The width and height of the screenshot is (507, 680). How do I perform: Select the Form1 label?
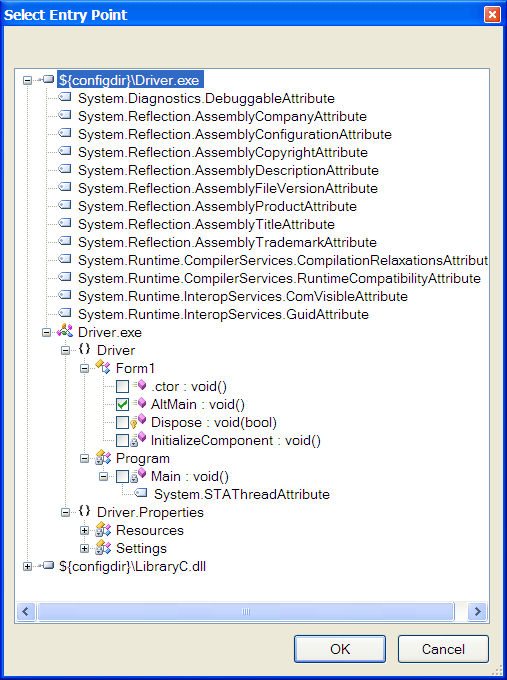tap(135, 369)
